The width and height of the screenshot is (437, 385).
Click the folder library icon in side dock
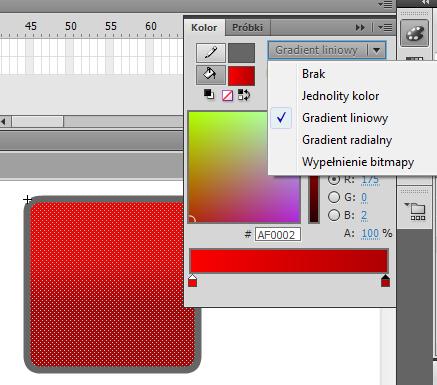click(415, 211)
